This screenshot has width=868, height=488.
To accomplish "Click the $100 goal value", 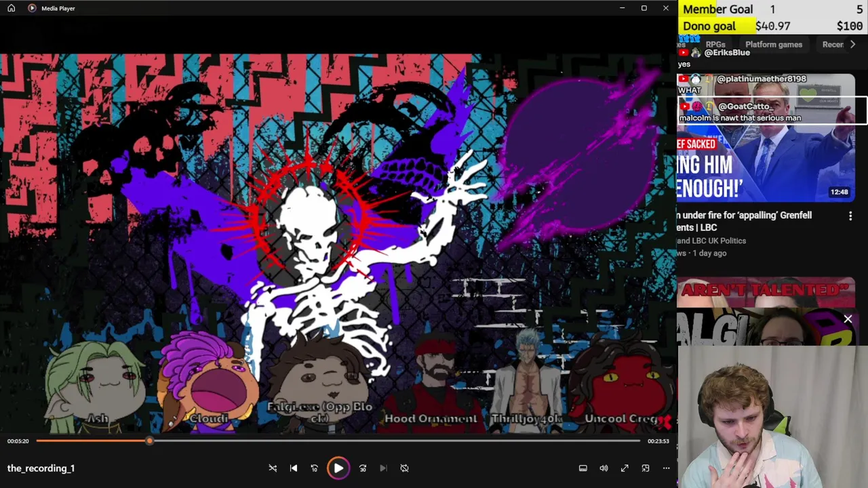I will tap(850, 26).
